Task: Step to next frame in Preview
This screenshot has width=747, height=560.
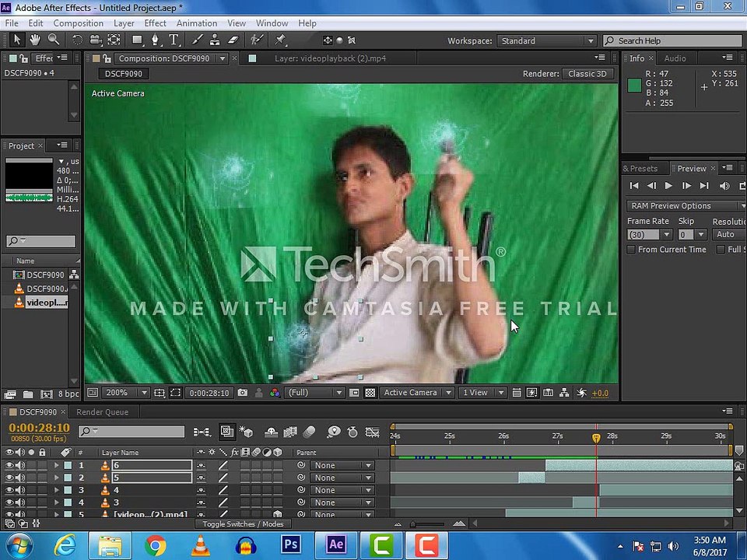Action: click(686, 186)
